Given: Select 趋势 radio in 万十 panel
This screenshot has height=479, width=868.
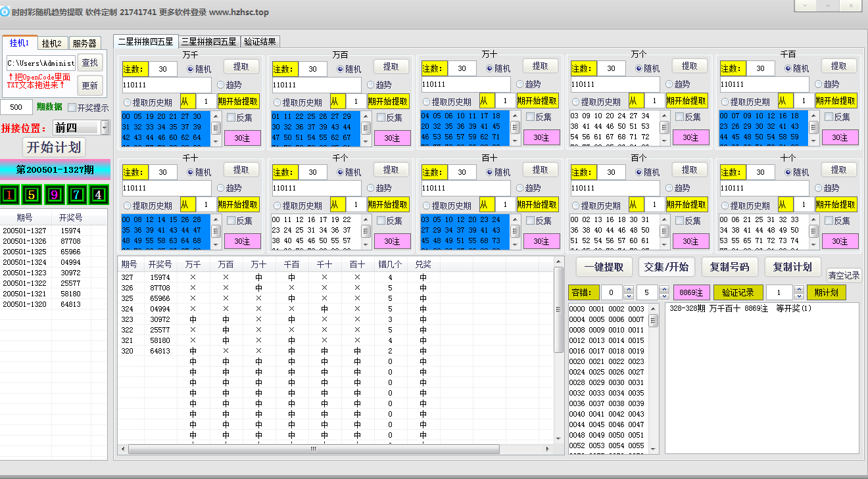Looking at the screenshot, I should tap(529, 85).
